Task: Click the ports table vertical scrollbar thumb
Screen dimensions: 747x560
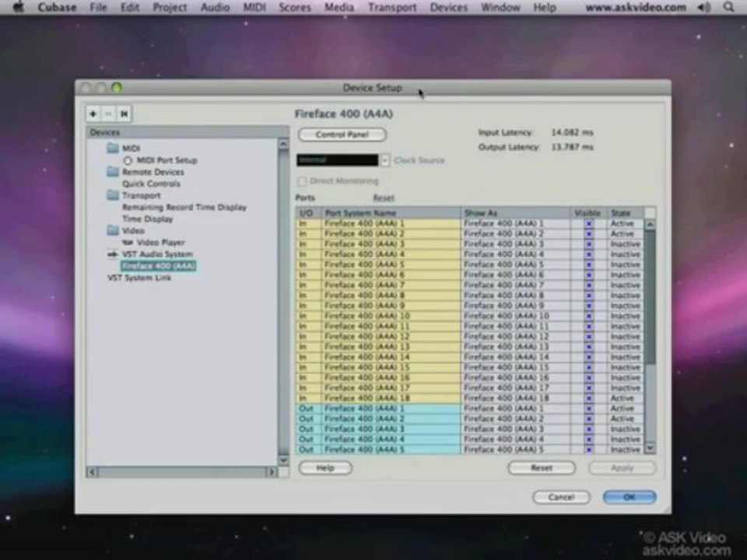Action: (x=650, y=298)
